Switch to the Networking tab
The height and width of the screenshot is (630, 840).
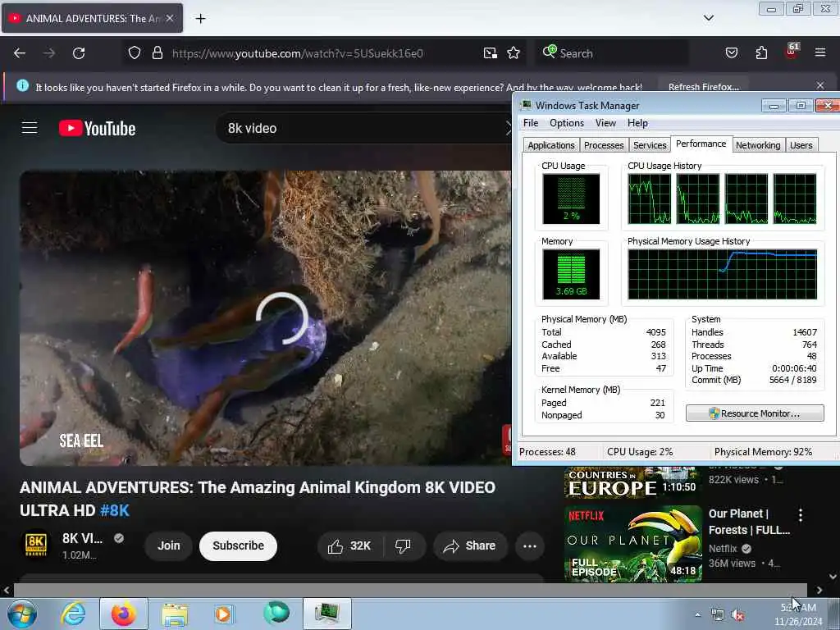tap(757, 145)
